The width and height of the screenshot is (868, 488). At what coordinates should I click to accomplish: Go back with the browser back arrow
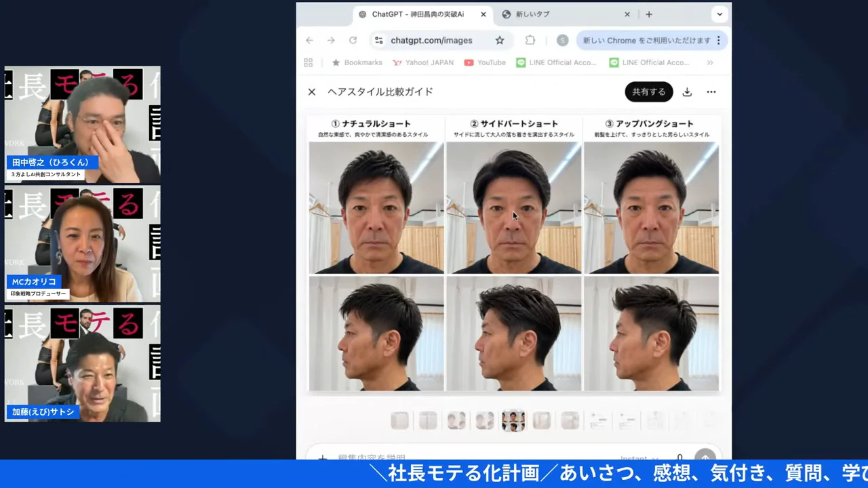(x=309, y=41)
